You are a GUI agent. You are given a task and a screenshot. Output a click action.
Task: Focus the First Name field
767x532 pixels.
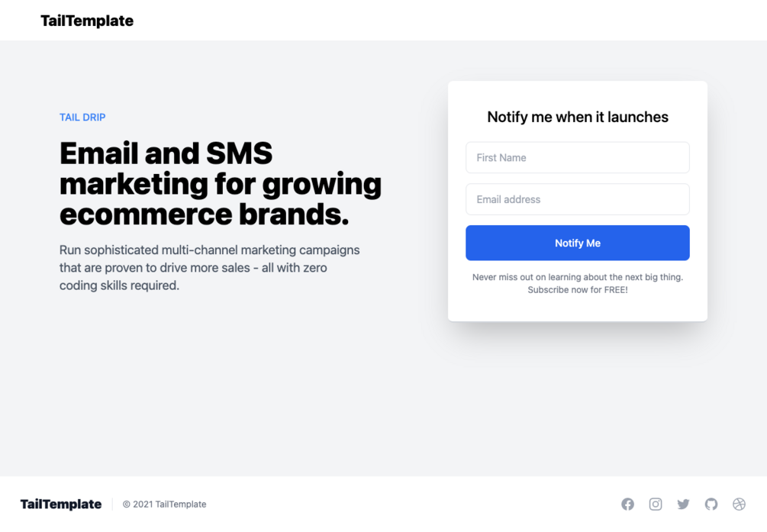click(x=577, y=157)
